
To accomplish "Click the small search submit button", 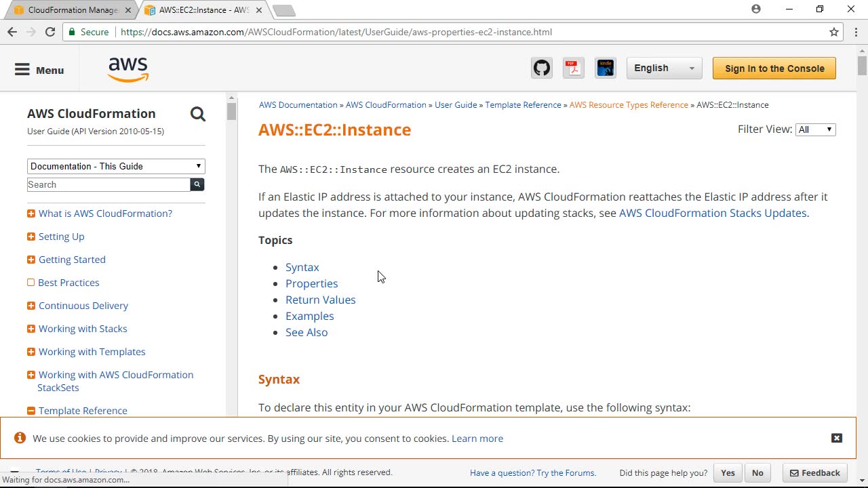I will coord(197,184).
